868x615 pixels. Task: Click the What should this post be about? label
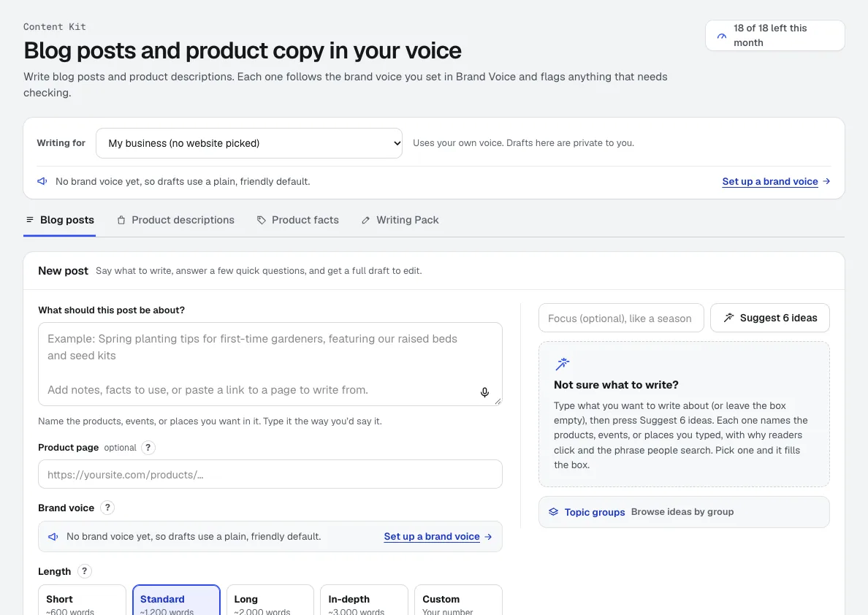pos(111,310)
